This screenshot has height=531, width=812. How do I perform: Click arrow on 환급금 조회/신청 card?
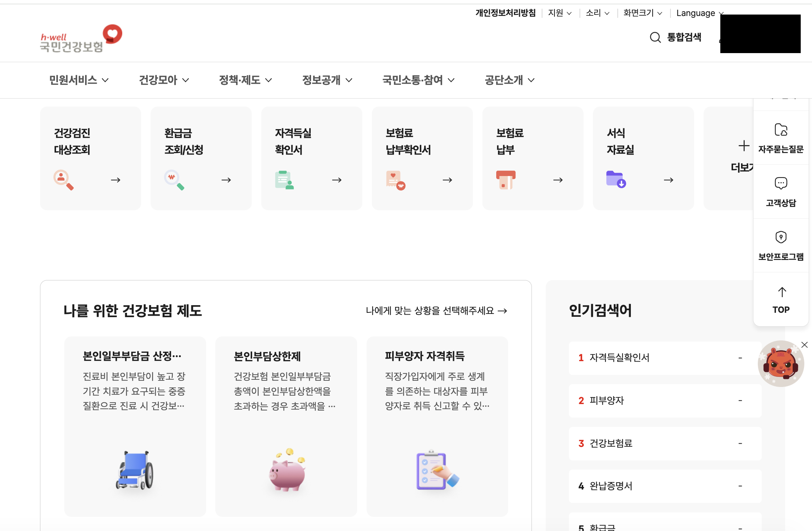(226, 180)
